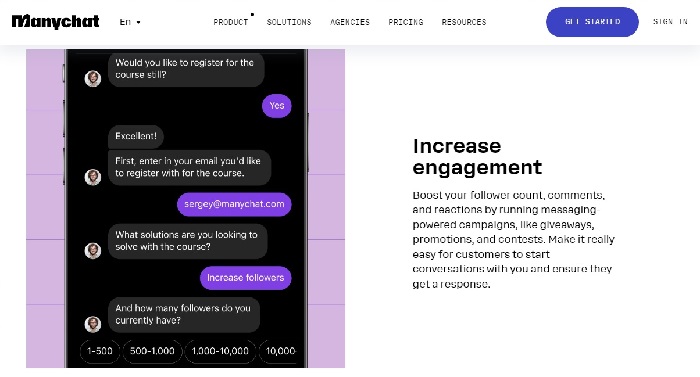Click the Increase followers reply bubble
This screenshot has width=700, height=377.
[246, 278]
